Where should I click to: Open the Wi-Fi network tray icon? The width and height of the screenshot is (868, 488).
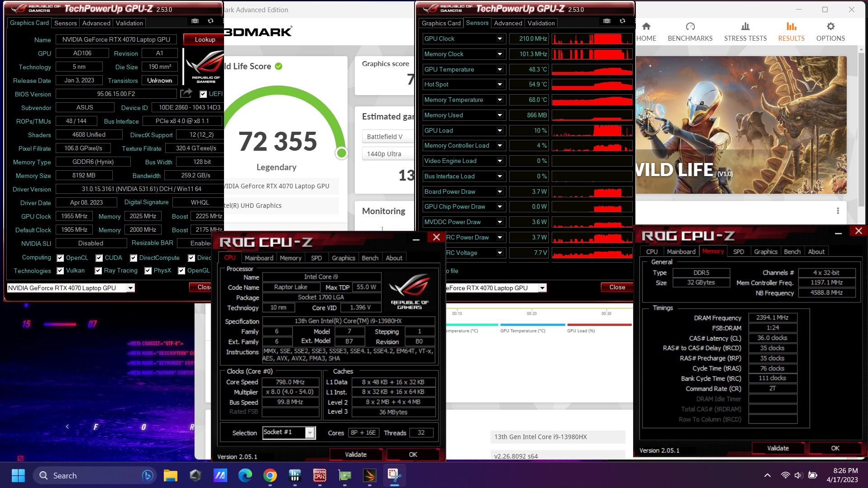point(785,475)
